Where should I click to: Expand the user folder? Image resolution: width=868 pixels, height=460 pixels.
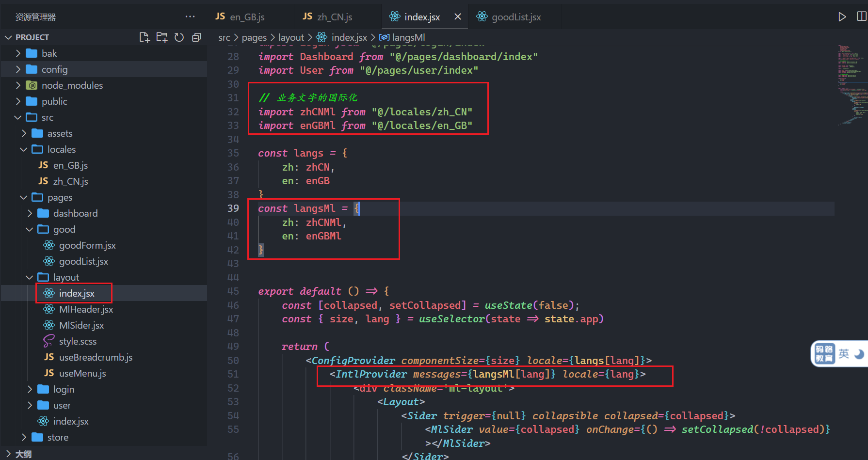[x=30, y=405]
